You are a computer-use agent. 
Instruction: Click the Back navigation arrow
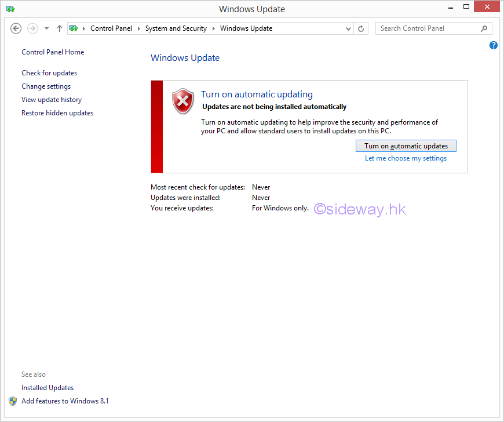[x=16, y=28]
